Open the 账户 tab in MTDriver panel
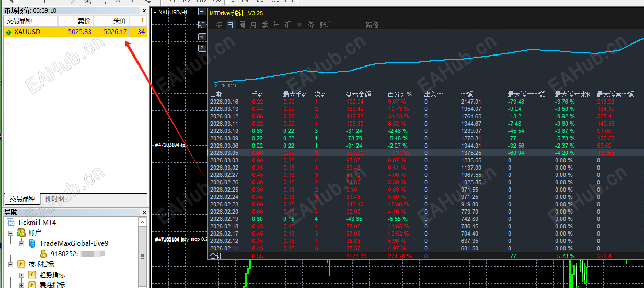The image size is (644, 288). (x=326, y=25)
